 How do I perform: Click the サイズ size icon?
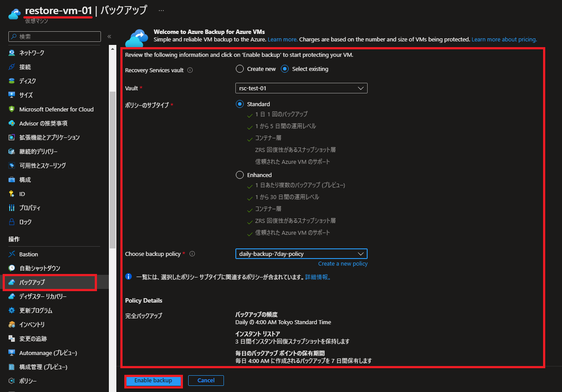coord(12,95)
